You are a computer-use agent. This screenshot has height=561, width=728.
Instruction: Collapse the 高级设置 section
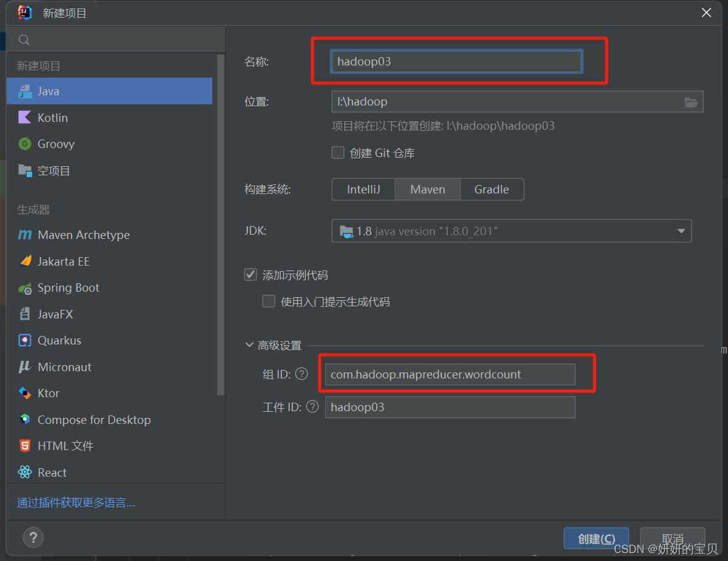[249, 345]
